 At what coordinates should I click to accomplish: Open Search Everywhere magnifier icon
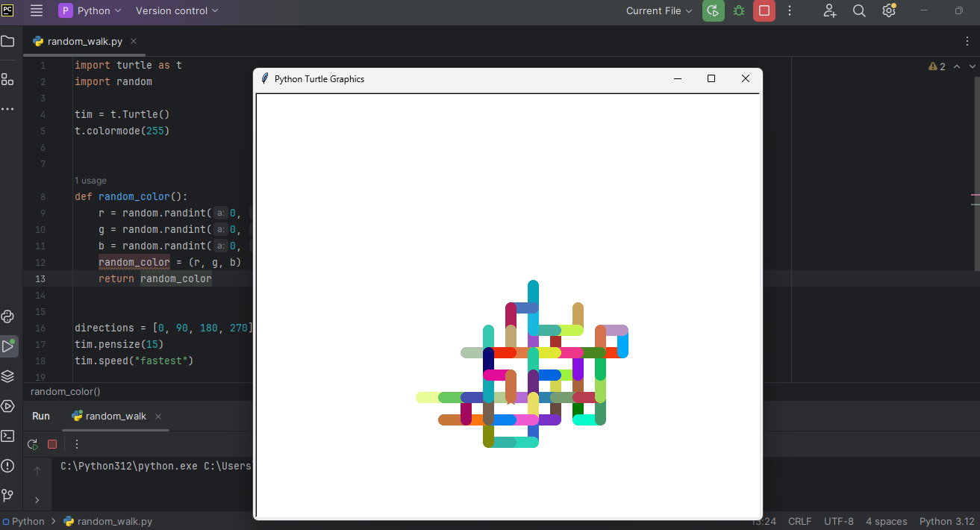[x=859, y=11]
